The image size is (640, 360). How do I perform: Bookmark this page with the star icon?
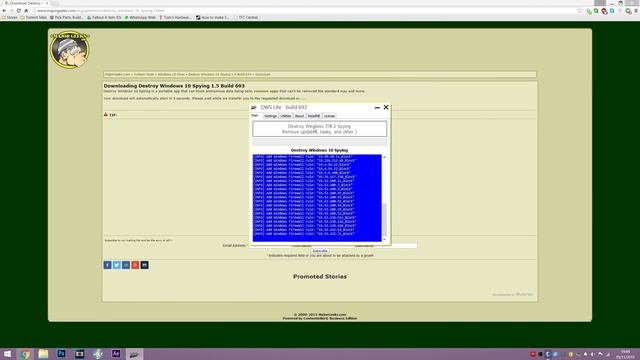pyautogui.click(x=580, y=11)
